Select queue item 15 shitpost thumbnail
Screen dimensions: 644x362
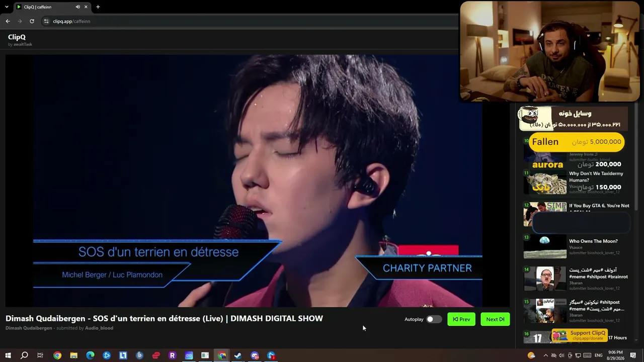click(545, 311)
